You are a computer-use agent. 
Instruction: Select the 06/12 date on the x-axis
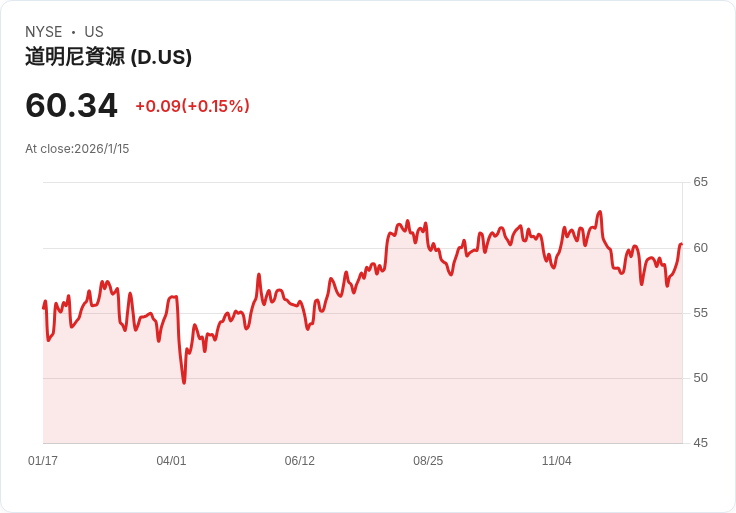point(300,461)
